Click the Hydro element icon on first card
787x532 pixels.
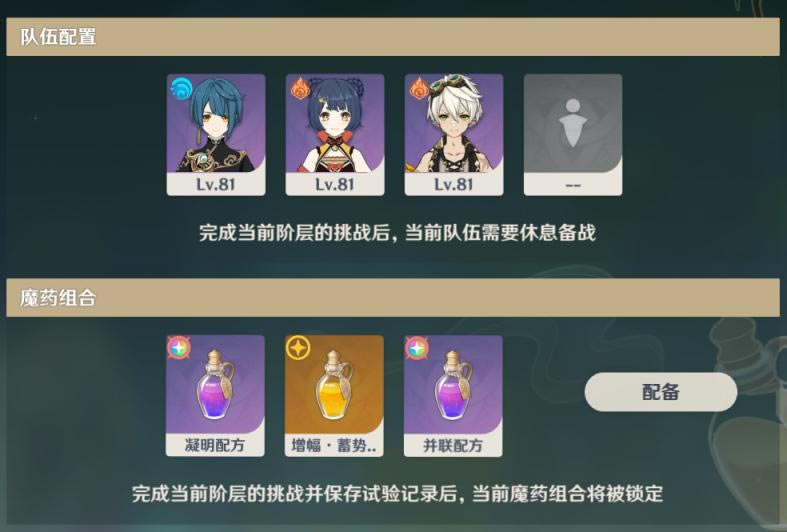(x=181, y=89)
